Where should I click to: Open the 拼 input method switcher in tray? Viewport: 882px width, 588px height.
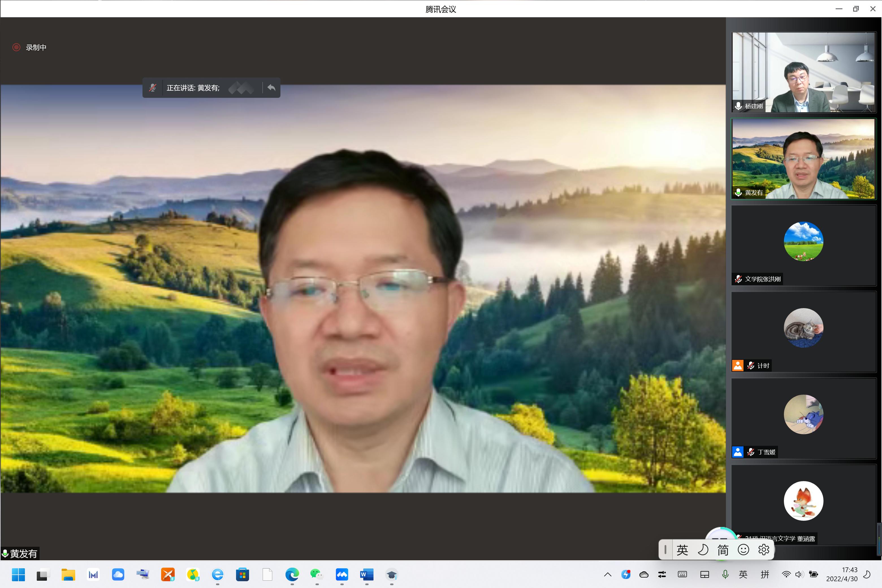[x=765, y=574]
